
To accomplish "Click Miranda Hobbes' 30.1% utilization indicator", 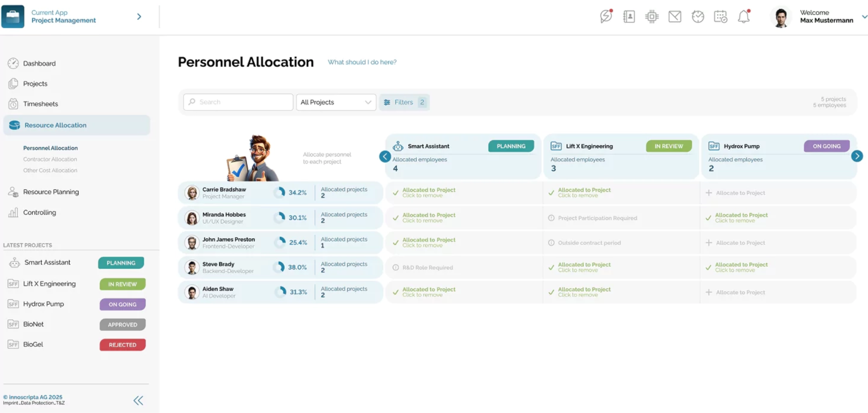I will [x=291, y=218].
